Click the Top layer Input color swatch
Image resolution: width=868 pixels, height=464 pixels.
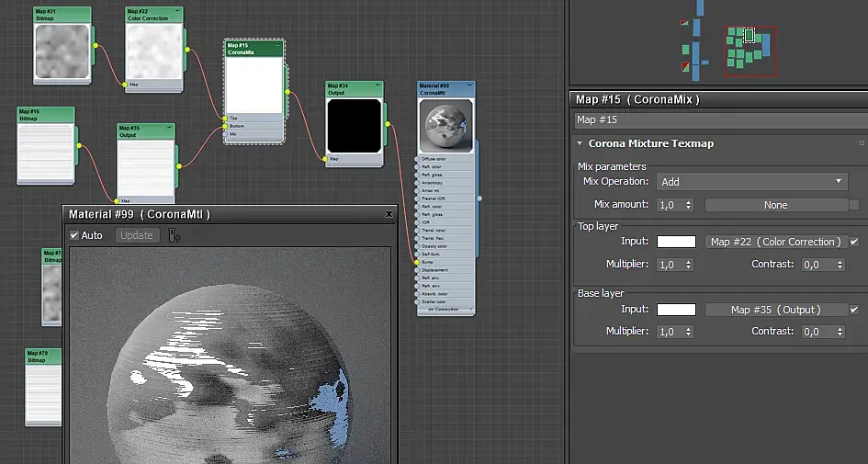tap(676, 242)
